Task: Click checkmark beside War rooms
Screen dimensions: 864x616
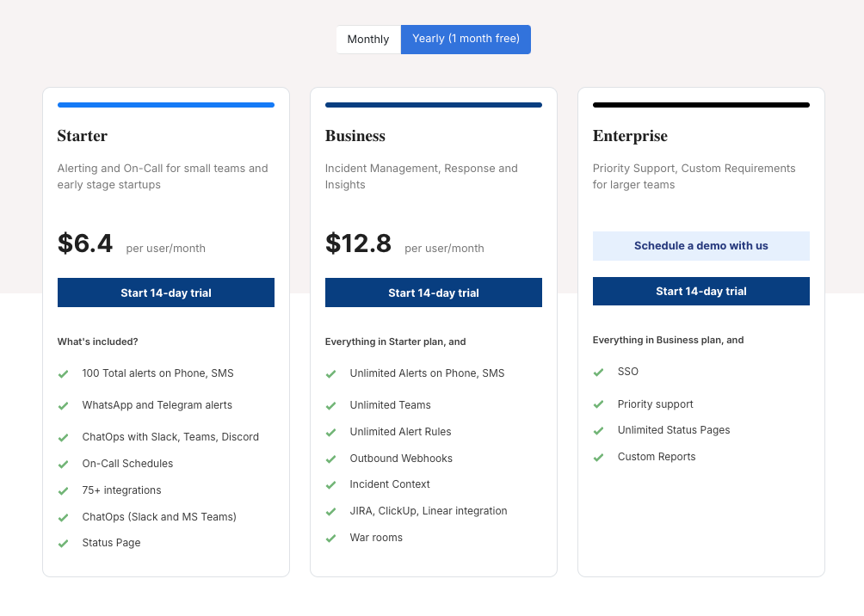Action: [x=330, y=539]
